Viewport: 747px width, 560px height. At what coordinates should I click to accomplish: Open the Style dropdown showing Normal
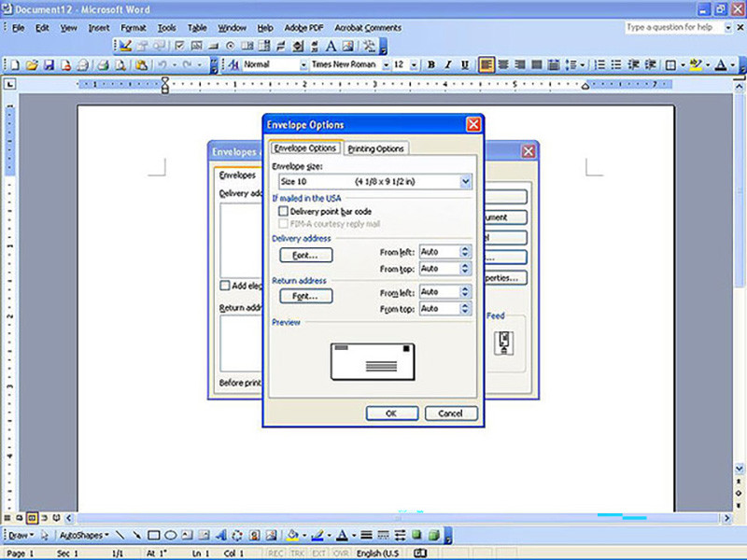coord(303,64)
